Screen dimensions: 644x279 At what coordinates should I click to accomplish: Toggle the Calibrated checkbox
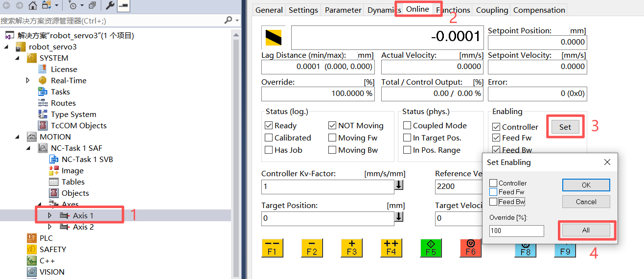(x=269, y=138)
